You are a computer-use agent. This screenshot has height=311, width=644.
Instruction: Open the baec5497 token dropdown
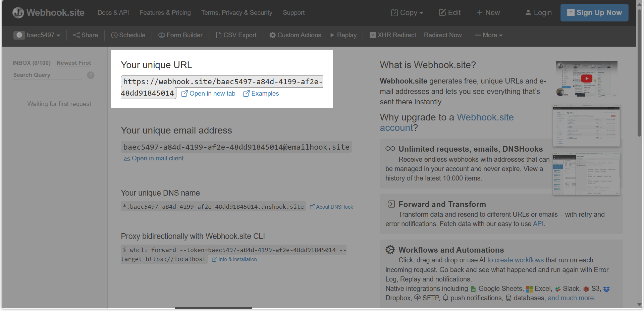pyautogui.click(x=37, y=35)
